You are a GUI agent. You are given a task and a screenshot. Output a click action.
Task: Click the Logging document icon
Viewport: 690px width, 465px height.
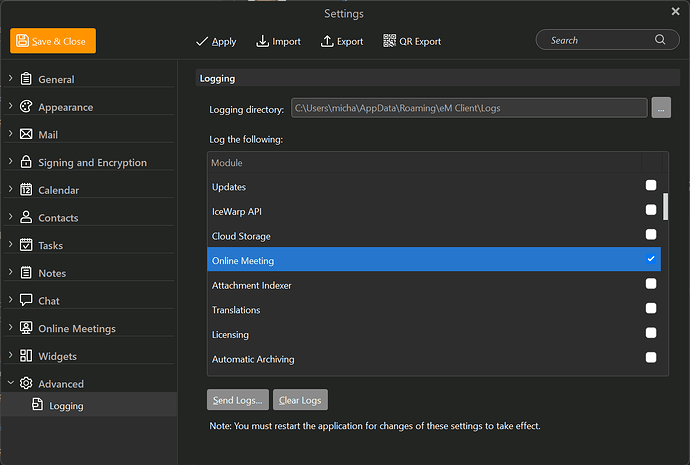(x=37, y=404)
